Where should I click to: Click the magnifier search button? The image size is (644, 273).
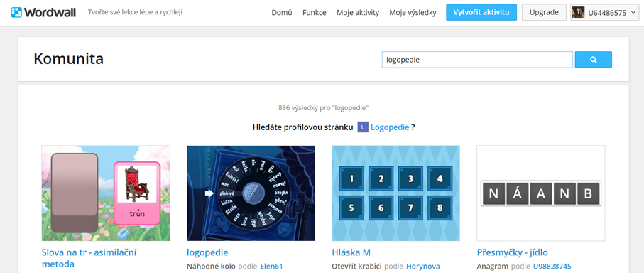(x=593, y=60)
